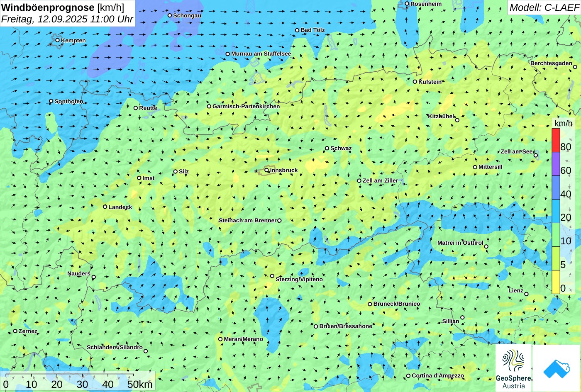Click the Sterzing/Vipiteno label
This screenshot has height=392, width=581.
(299, 279)
